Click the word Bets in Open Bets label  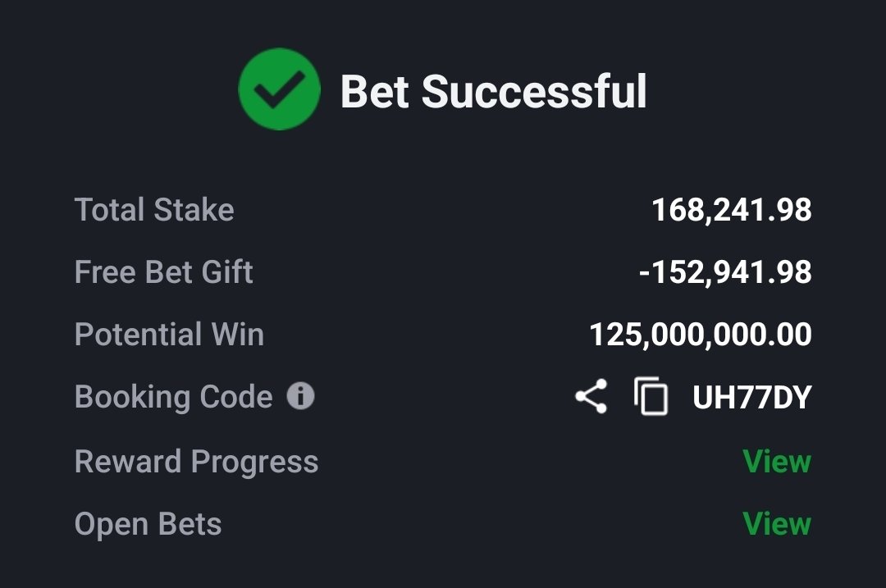[x=190, y=523]
